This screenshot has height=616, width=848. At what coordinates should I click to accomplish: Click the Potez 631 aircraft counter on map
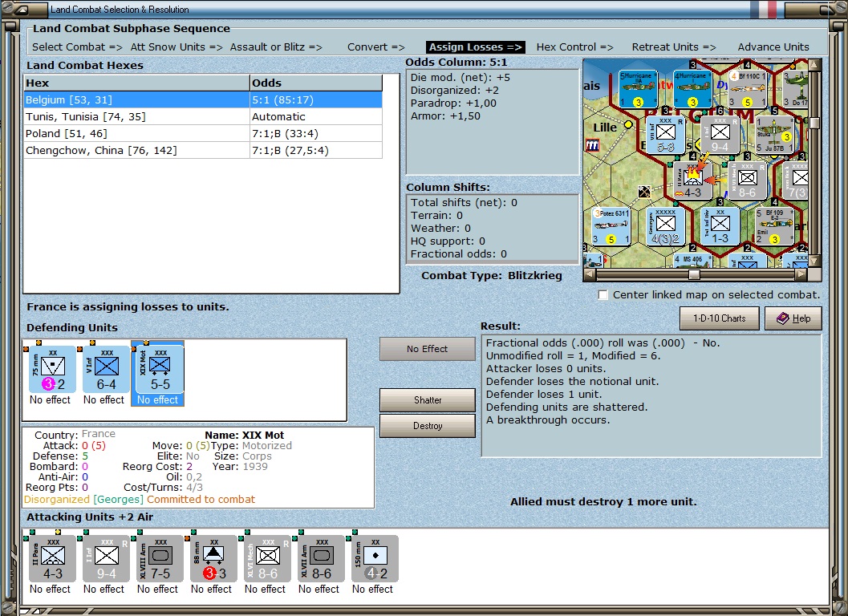tap(611, 226)
